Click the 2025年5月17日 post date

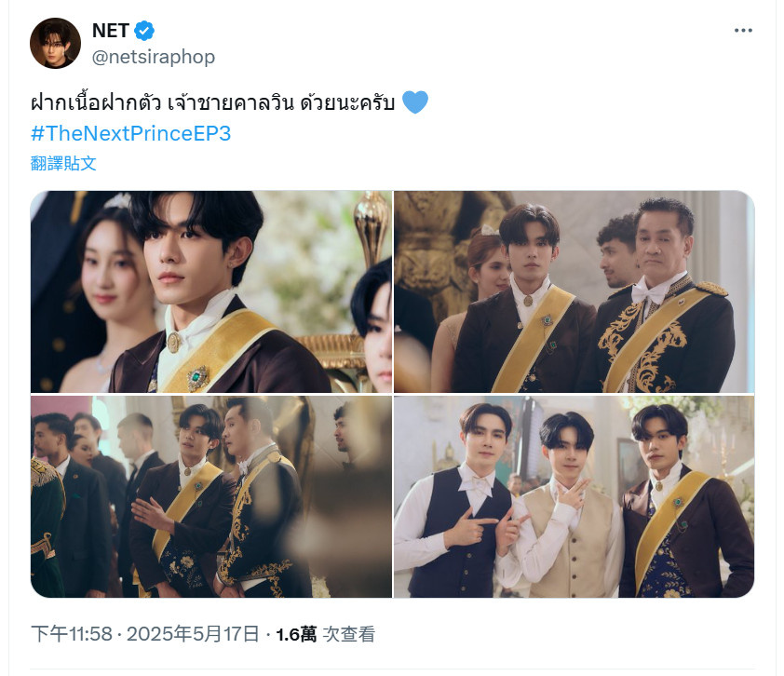click(x=193, y=634)
